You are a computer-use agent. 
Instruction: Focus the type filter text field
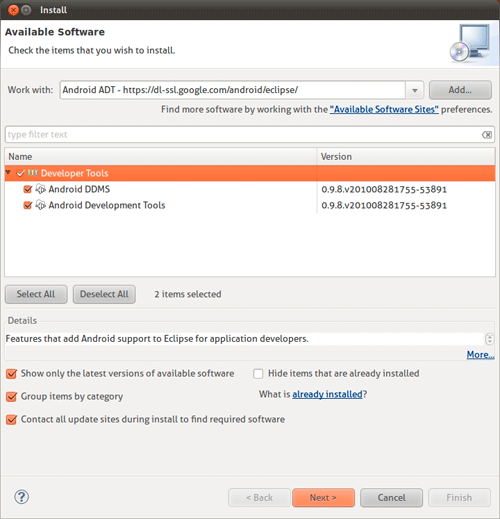tap(243, 135)
